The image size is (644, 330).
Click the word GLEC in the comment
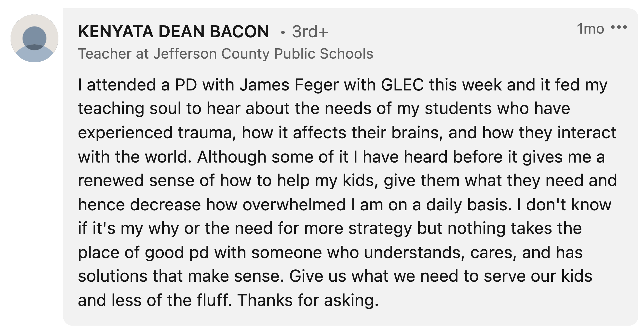(x=402, y=85)
